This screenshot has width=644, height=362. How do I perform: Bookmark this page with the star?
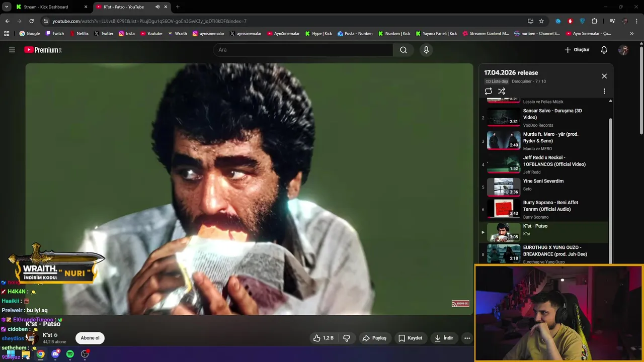click(541, 21)
